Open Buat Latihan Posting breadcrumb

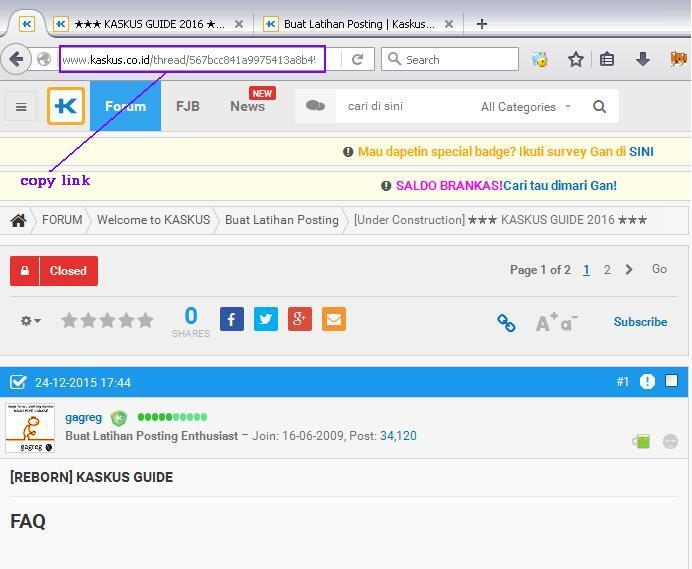(282, 220)
